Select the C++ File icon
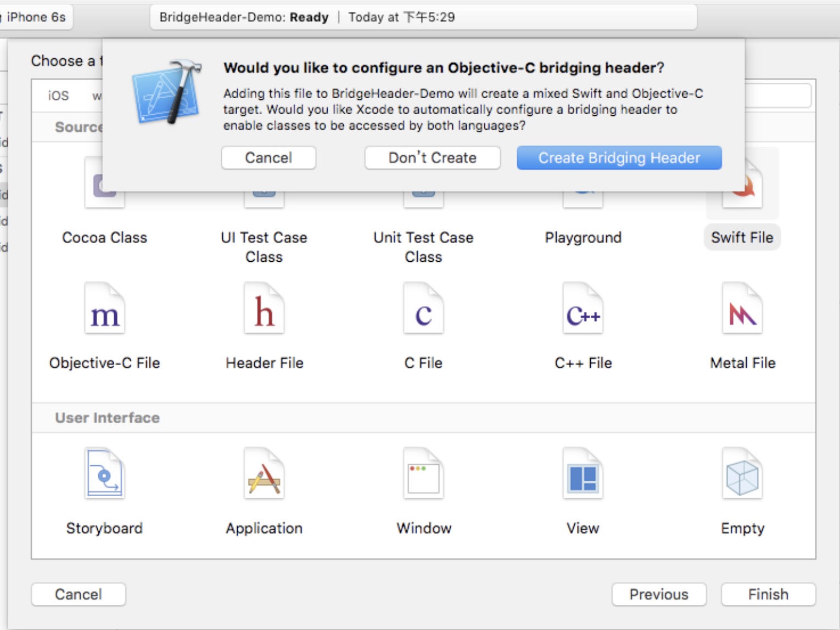Viewport: 840px width, 630px height. pos(583,308)
